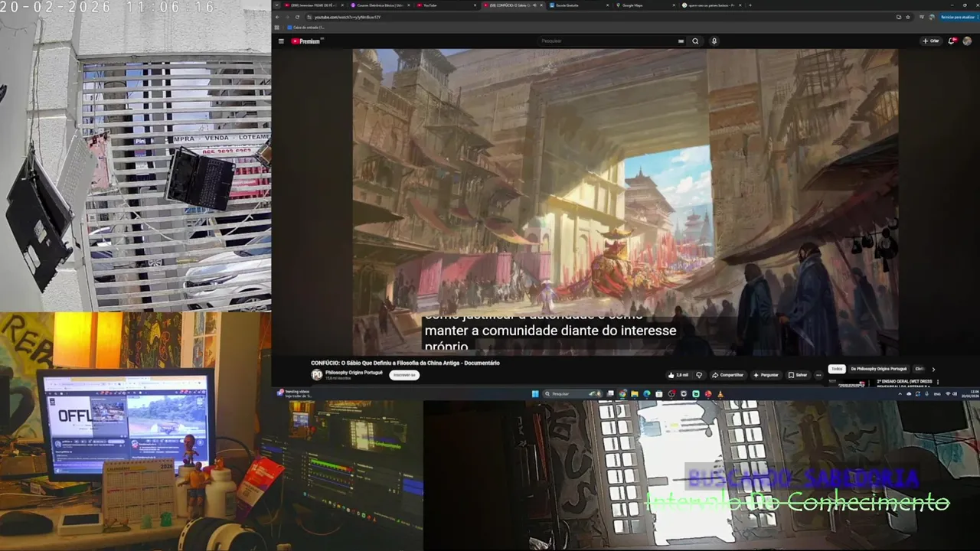Reload the page with the refresh icon

[297, 17]
